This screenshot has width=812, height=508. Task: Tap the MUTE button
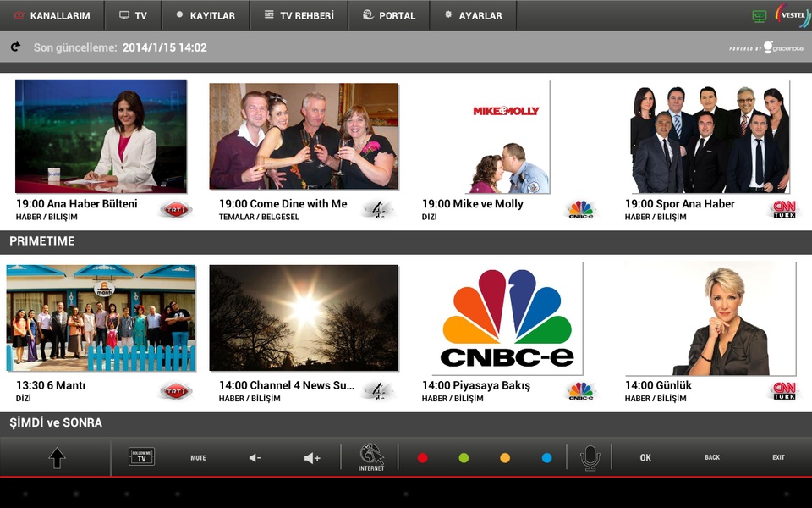pyautogui.click(x=198, y=458)
